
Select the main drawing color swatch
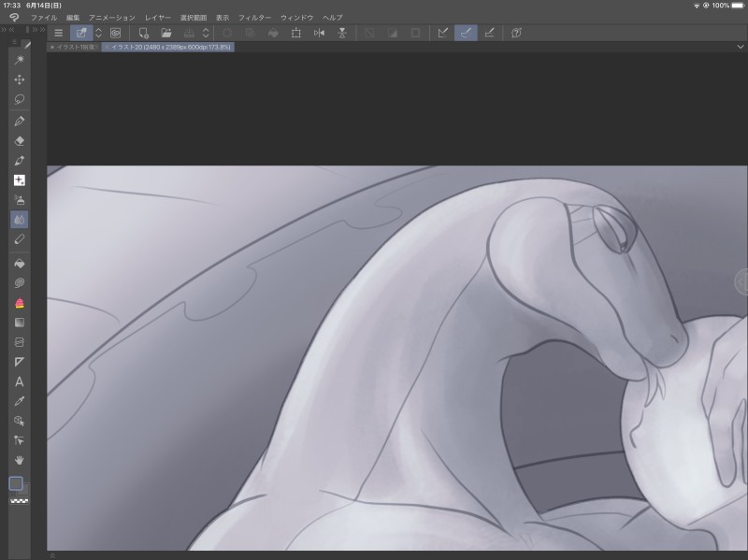[x=16, y=483]
